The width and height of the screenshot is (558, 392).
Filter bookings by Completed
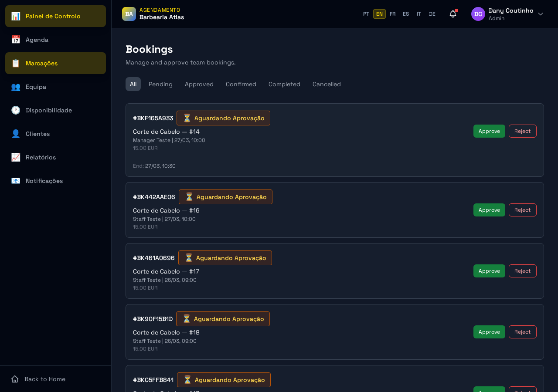coord(284,84)
